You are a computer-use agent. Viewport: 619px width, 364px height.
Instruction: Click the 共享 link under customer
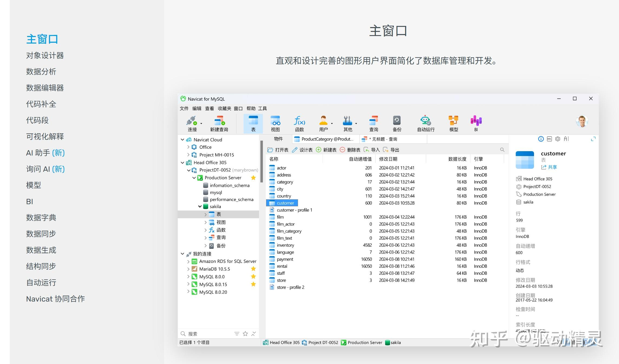[x=549, y=167]
